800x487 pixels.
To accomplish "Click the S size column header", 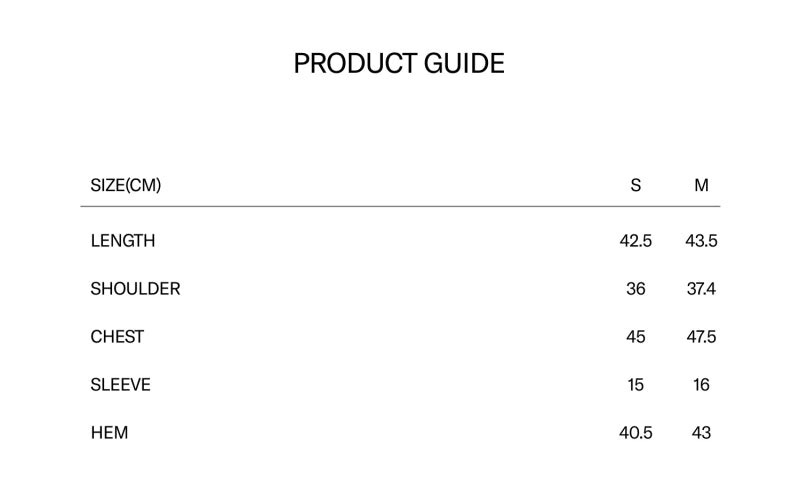I will coord(635,185).
